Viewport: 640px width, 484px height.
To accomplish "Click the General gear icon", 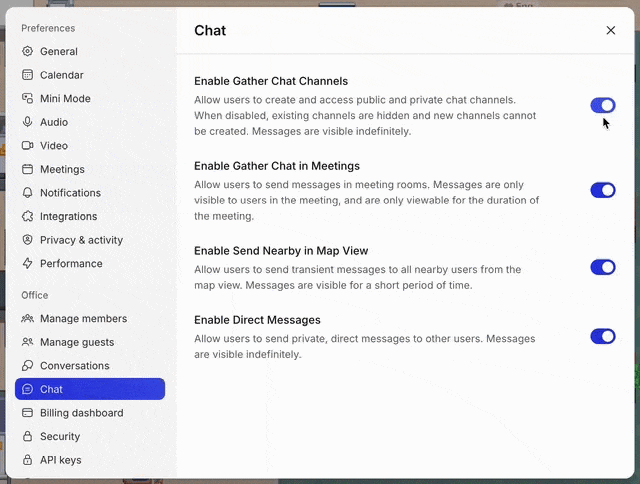I will click(x=27, y=51).
